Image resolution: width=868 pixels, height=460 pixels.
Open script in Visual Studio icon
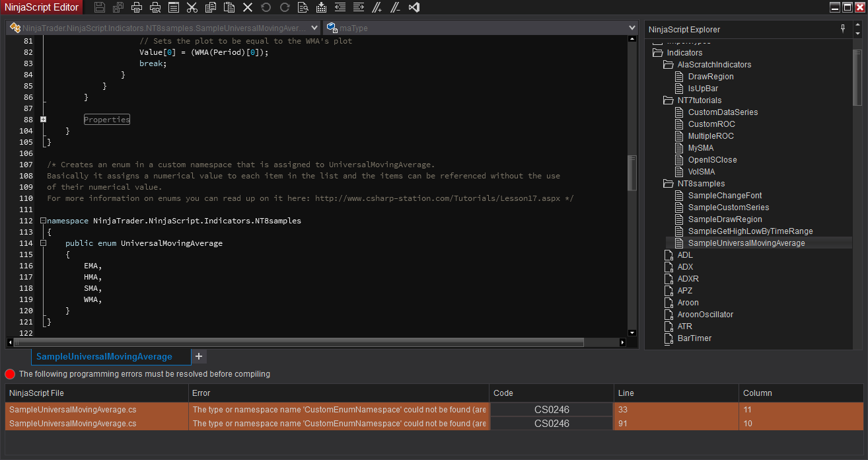(x=414, y=7)
